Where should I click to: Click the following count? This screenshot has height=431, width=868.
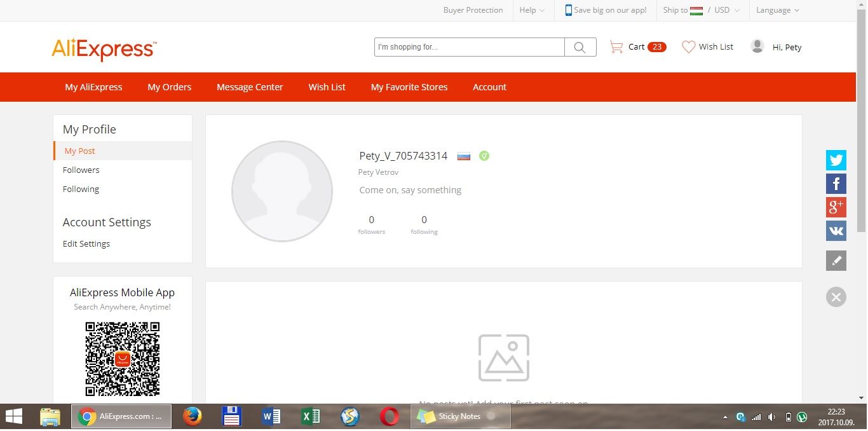pos(424,220)
